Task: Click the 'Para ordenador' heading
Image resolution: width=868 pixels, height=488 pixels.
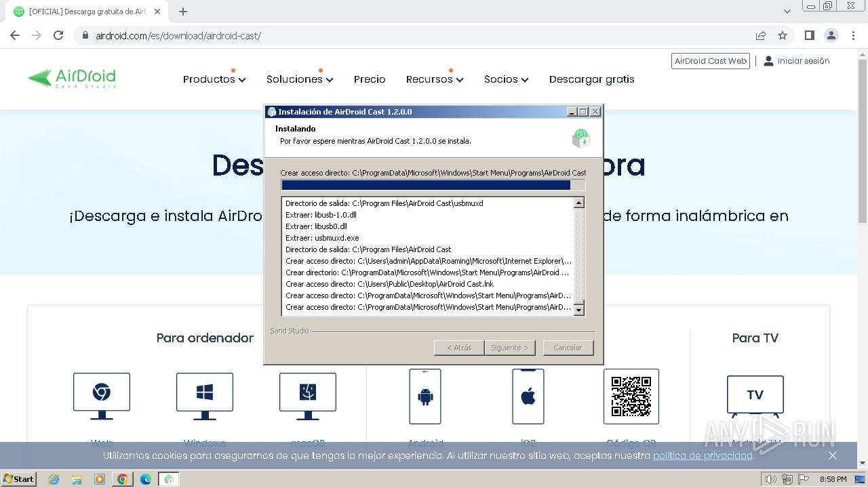Action: click(x=205, y=338)
